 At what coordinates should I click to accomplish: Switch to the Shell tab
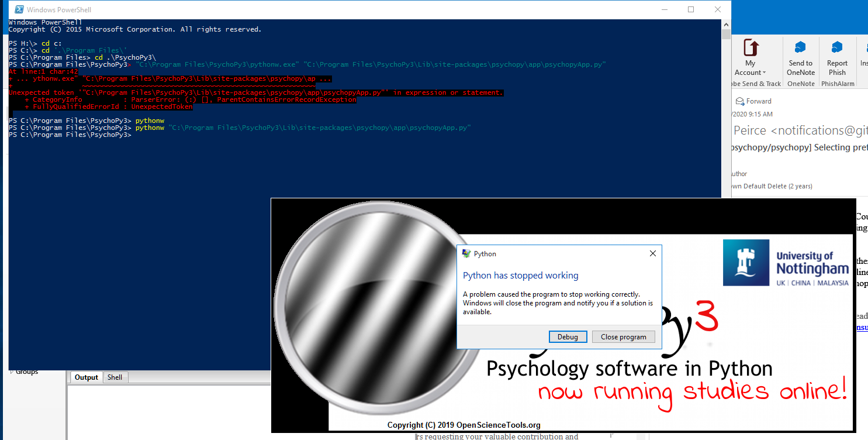[x=115, y=377]
